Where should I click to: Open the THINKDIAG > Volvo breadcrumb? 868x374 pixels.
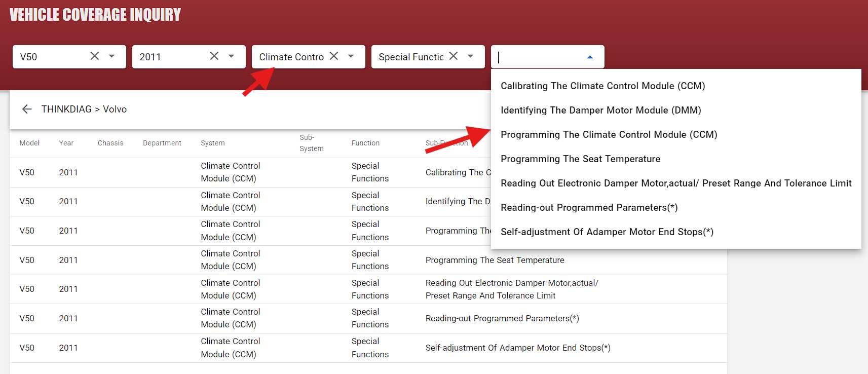(84, 109)
